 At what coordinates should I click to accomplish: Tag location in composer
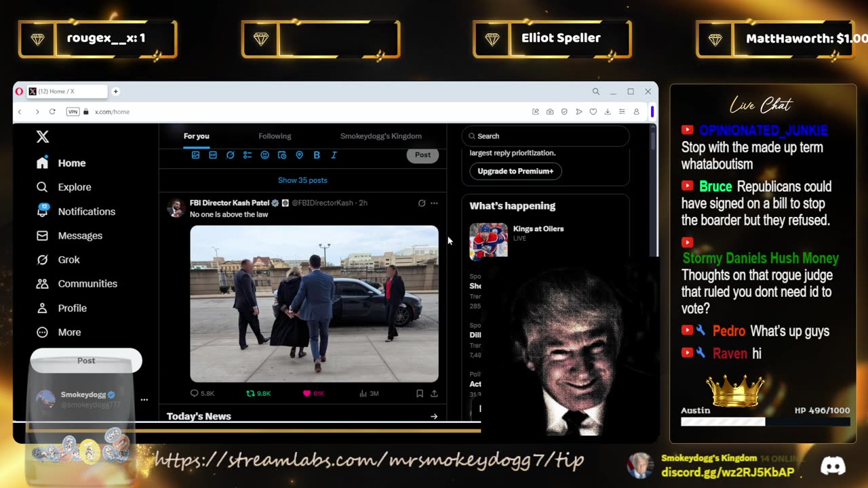(x=299, y=155)
